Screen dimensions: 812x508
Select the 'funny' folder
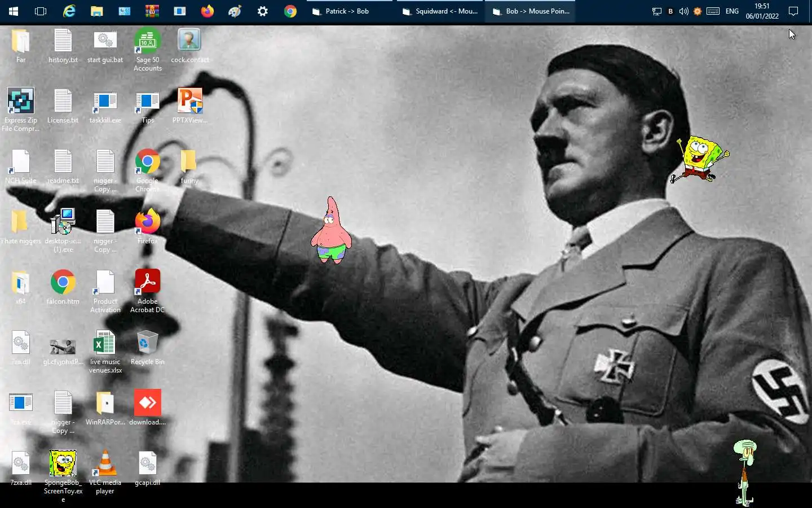pyautogui.click(x=189, y=167)
